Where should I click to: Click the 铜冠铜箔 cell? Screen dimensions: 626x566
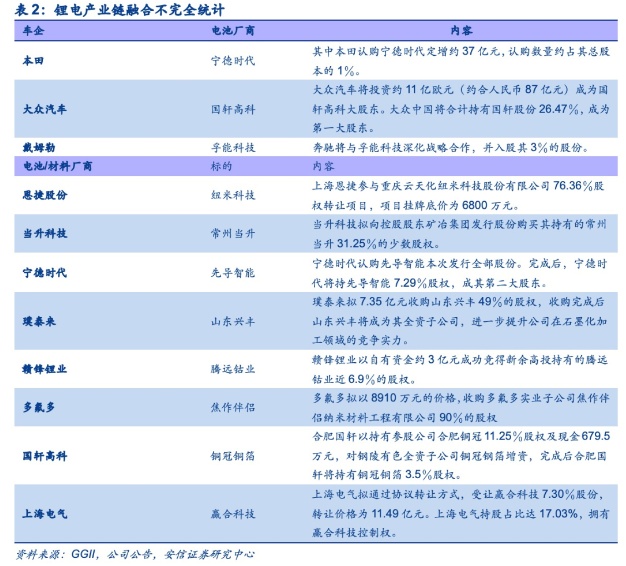click(233, 455)
